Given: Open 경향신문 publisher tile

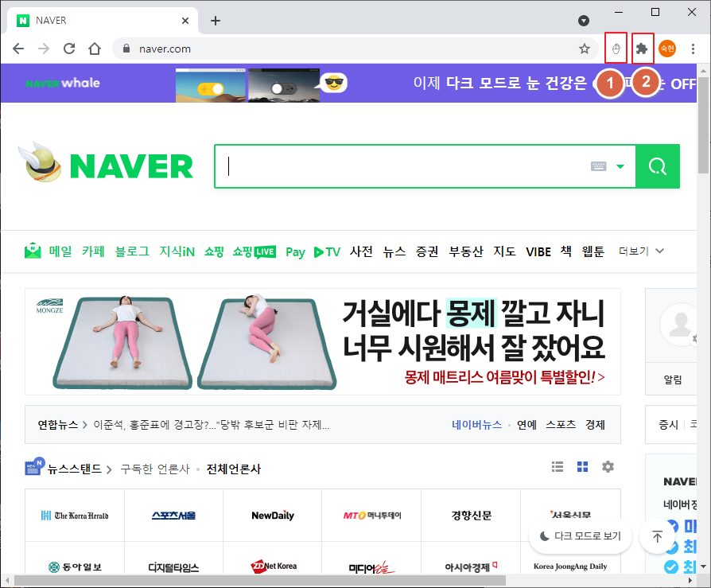Looking at the screenshot, I should (x=471, y=516).
